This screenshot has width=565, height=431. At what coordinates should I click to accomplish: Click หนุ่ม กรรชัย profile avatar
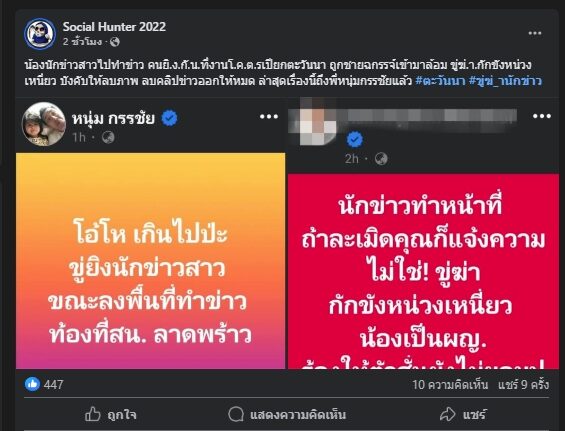[x=44, y=124]
